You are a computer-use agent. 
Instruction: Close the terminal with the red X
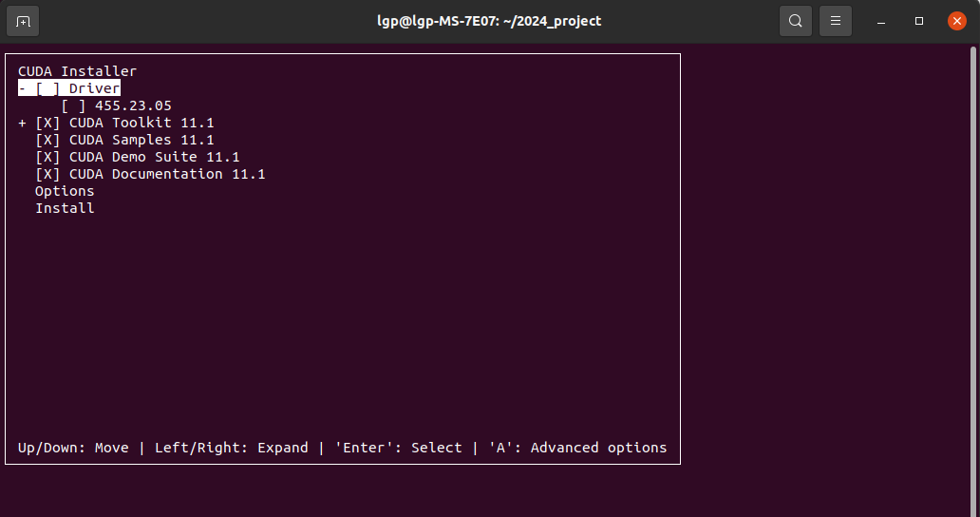pos(957,21)
